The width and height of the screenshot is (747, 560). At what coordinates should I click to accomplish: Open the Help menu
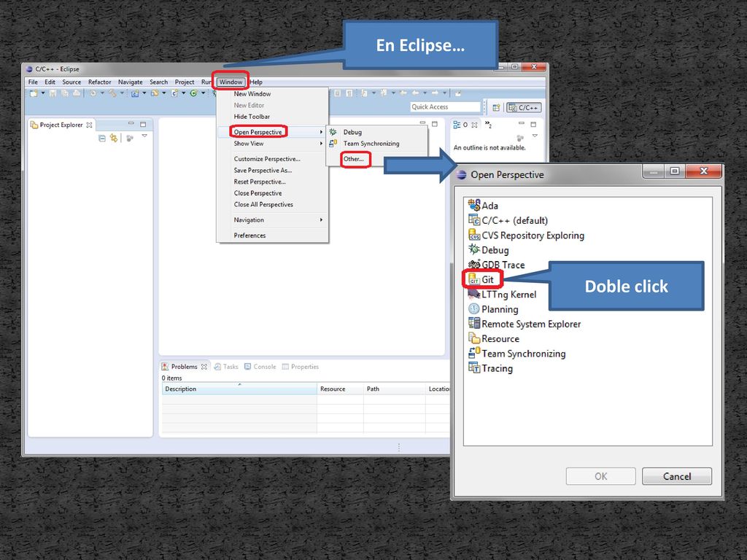coord(256,82)
